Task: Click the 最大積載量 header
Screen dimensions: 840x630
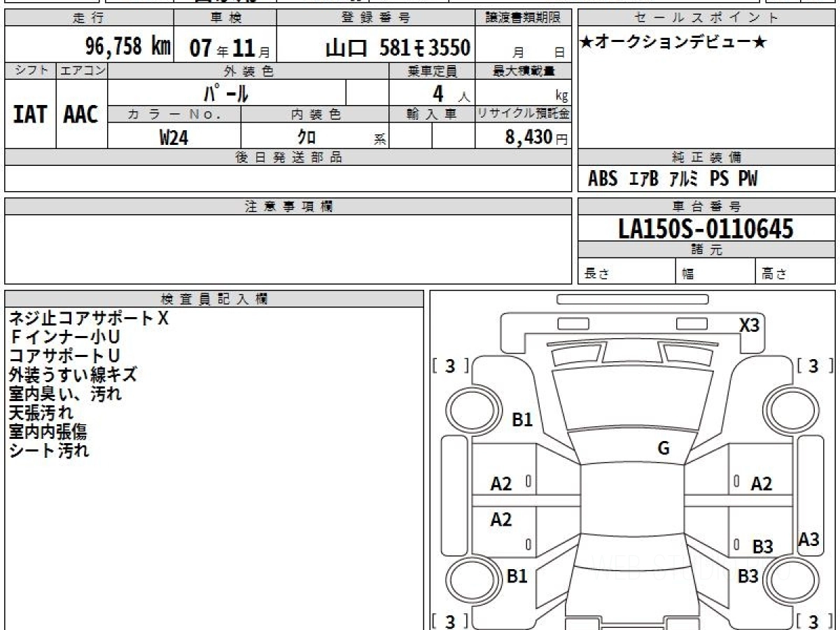Action: pos(523,71)
